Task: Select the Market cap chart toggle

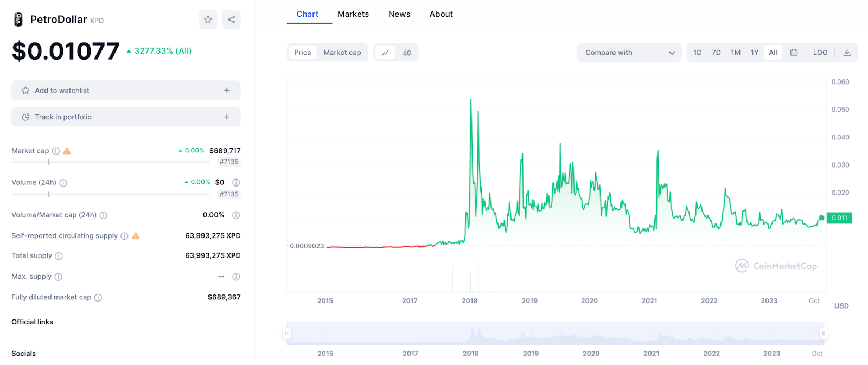Action: 342,53
